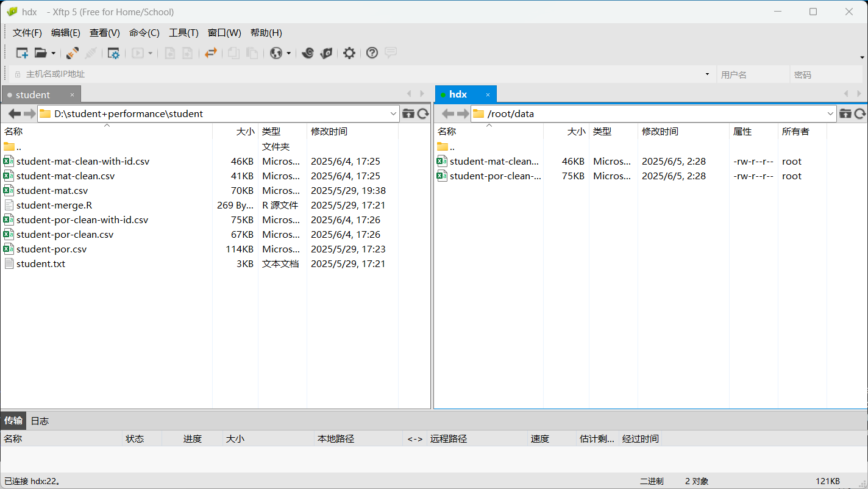The image size is (868, 489).
Task: Click the back navigation arrow in the remote pane
Action: (447, 113)
